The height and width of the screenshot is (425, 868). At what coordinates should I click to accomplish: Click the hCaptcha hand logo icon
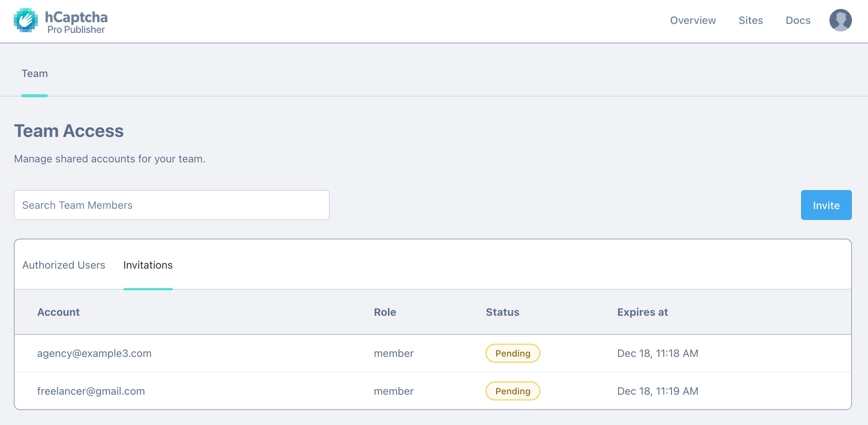(x=25, y=21)
